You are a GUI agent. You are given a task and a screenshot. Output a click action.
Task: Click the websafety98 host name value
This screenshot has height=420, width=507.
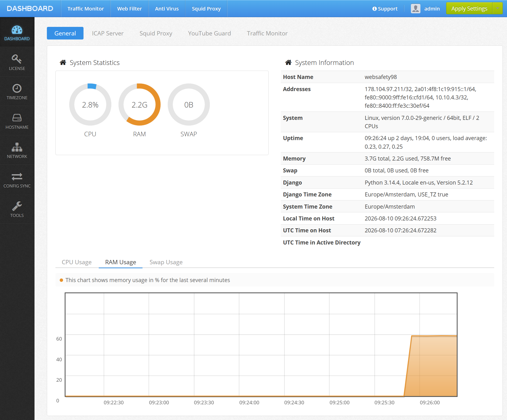click(380, 77)
